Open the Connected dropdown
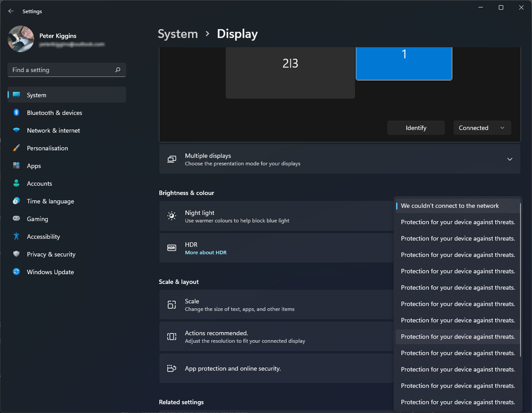 tap(482, 128)
